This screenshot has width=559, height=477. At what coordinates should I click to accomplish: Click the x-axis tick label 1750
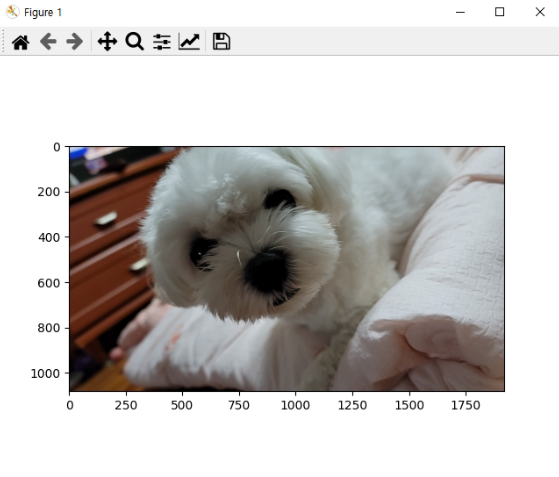pyautogui.click(x=466, y=405)
